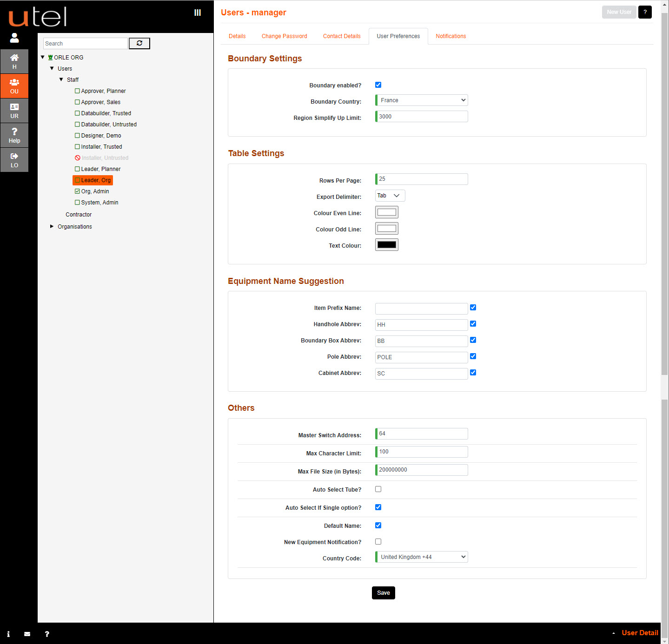
Task: Open the UR ID-card sidebar icon
Action: (14, 111)
